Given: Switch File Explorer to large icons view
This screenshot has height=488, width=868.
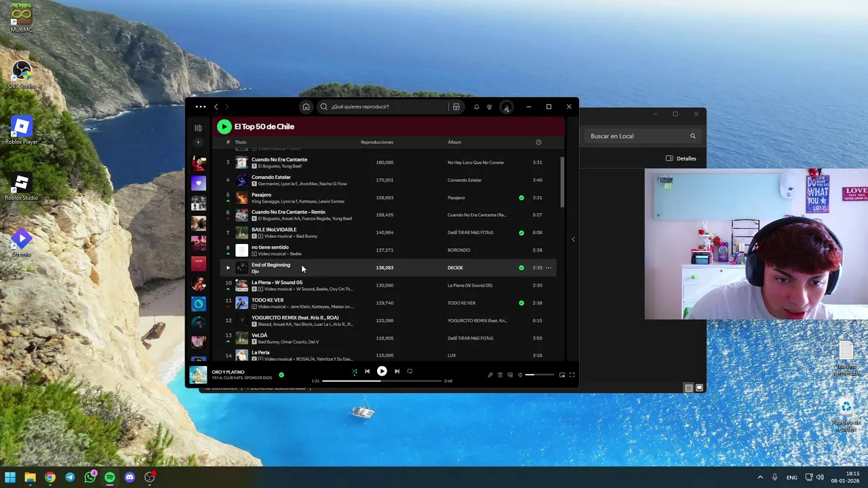Looking at the screenshot, I should click(700, 388).
